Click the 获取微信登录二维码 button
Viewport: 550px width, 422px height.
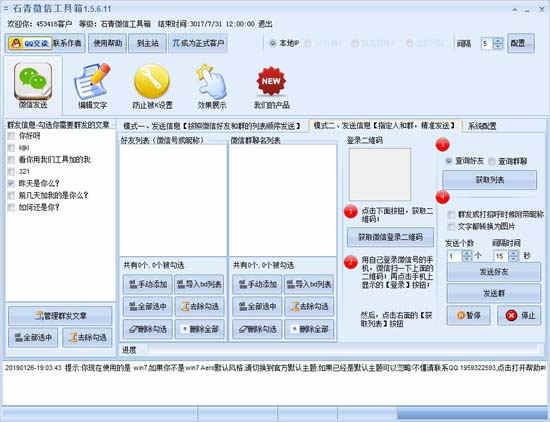click(390, 237)
